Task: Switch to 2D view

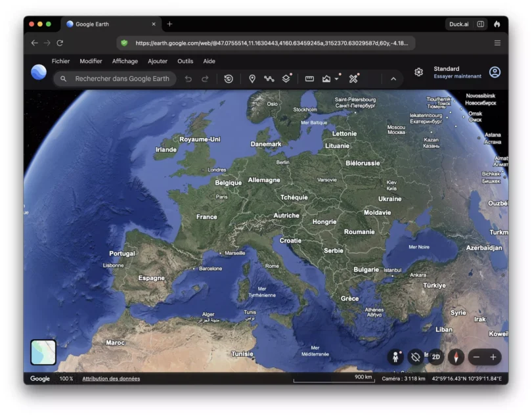Action: click(x=436, y=357)
